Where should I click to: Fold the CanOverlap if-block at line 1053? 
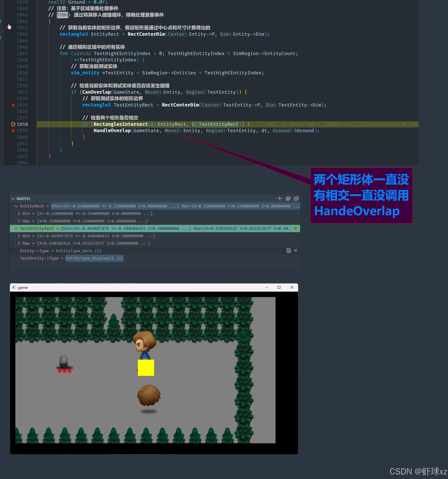click(x=33, y=92)
